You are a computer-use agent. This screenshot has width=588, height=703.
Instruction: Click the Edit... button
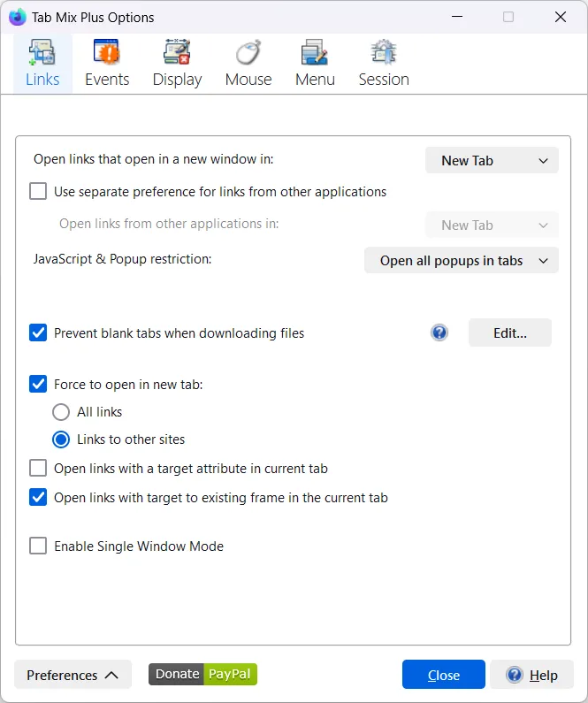coord(509,333)
